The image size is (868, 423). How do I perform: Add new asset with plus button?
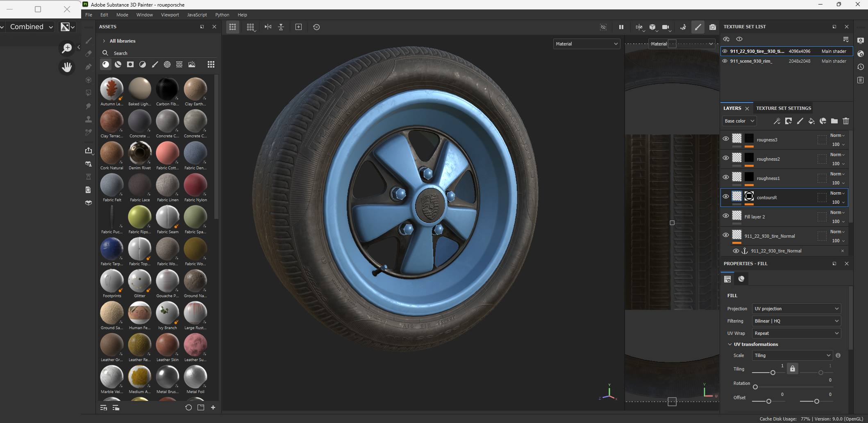tap(213, 407)
